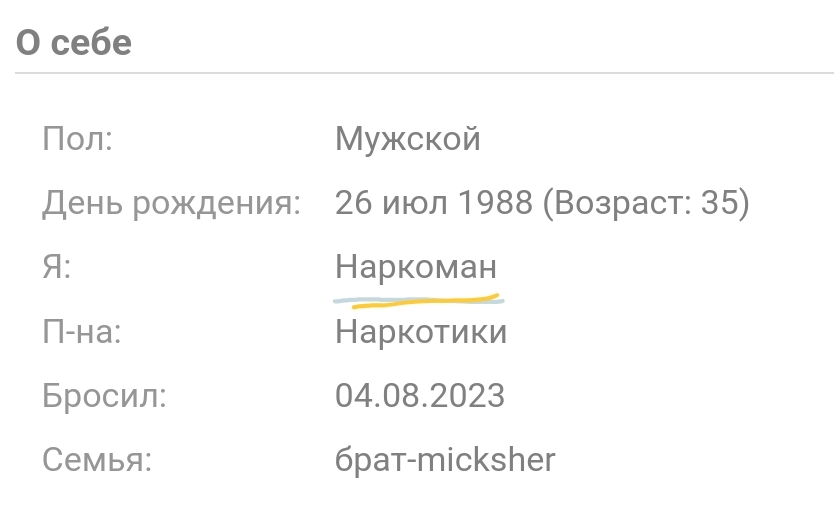Click the "О себе" section heading
The height and width of the screenshot is (512, 834).
click(74, 43)
